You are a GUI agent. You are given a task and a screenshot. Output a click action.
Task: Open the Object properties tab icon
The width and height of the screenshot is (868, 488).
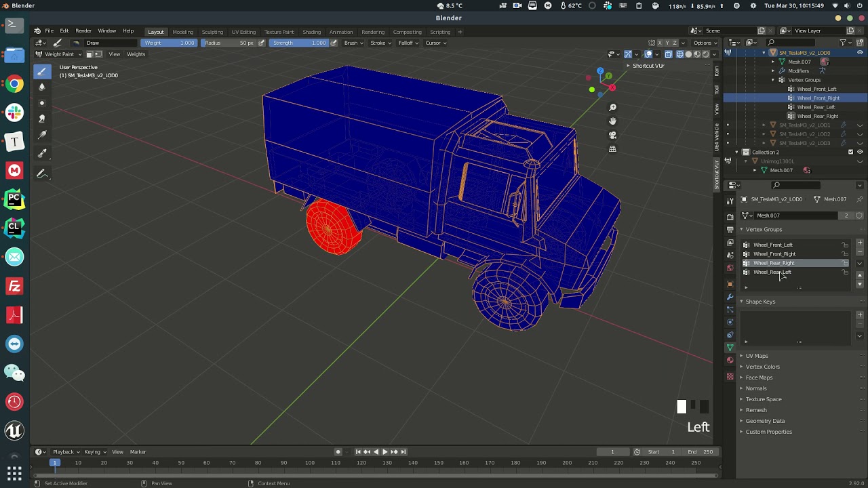pos(730,284)
